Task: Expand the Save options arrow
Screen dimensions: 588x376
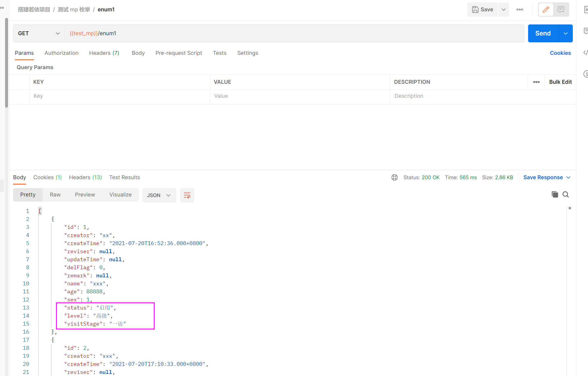Action: (504, 10)
